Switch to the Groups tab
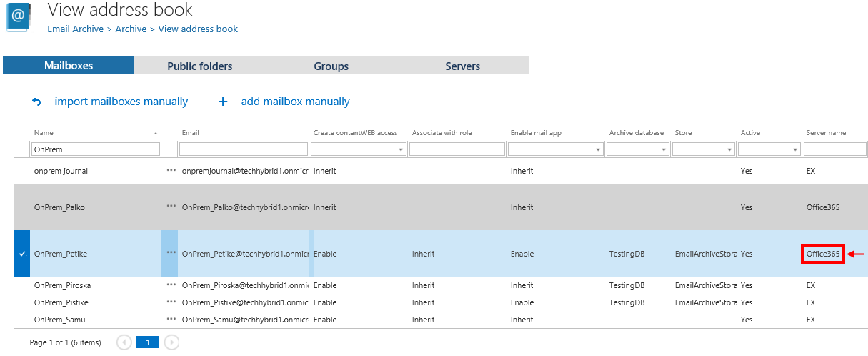This screenshot has width=868, height=356. [x=331, y=66]
